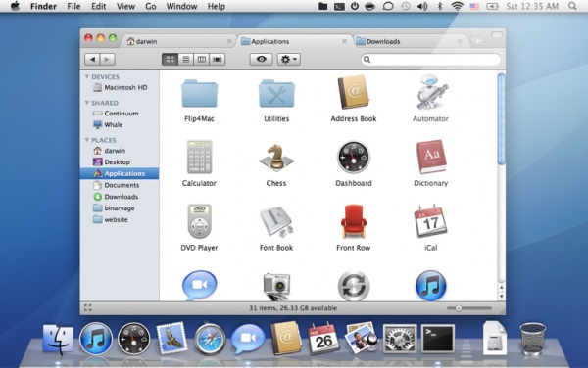Open the Apple menu

15,6
